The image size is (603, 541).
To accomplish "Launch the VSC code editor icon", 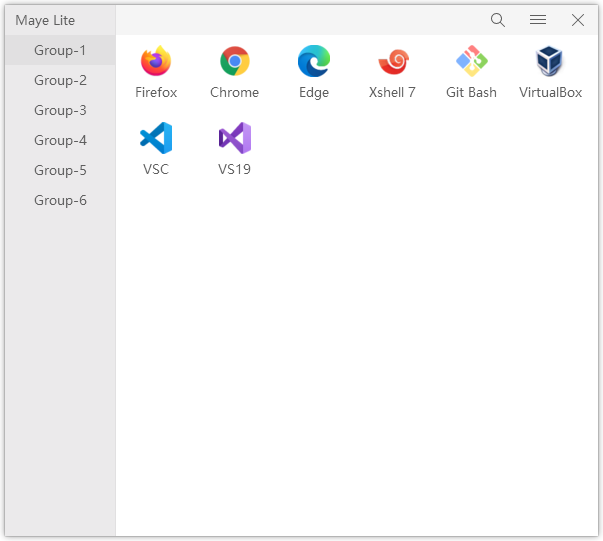I will click(x=156, y=139).
